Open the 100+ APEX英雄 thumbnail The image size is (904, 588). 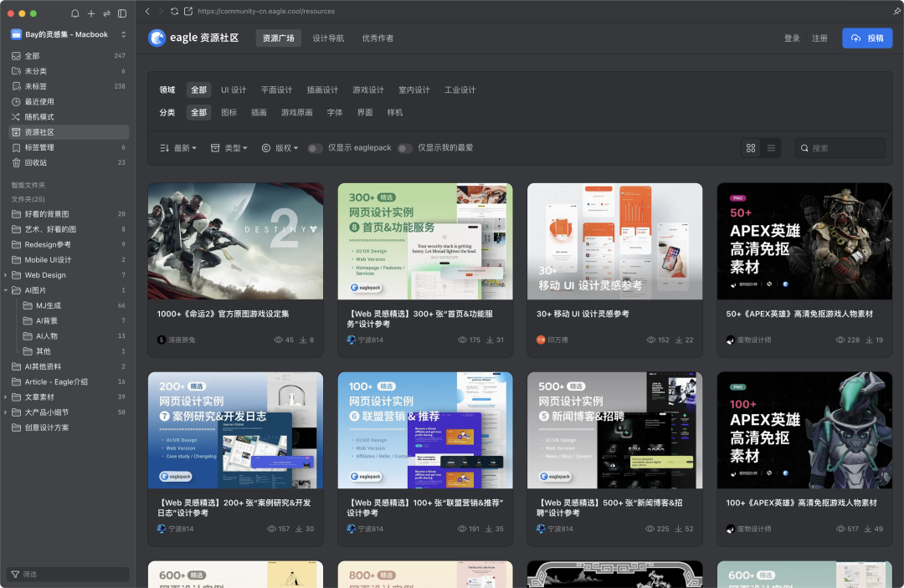tap(804, 430)
